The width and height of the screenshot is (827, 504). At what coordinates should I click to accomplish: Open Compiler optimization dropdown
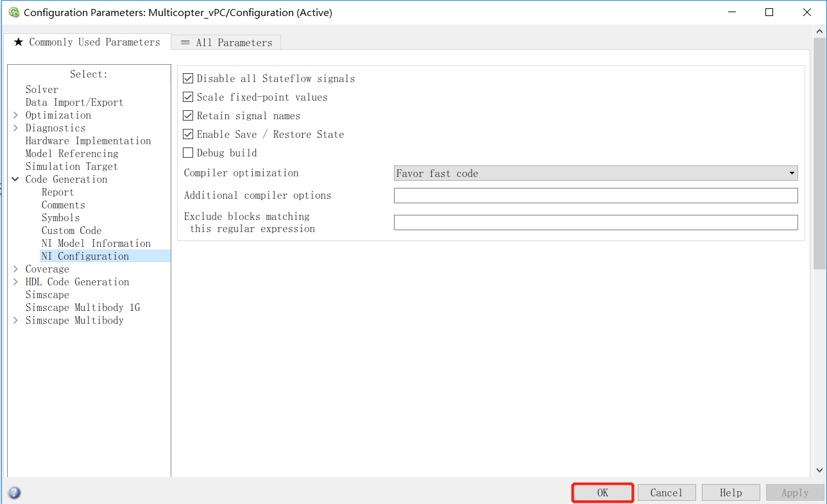pos(595,173)
